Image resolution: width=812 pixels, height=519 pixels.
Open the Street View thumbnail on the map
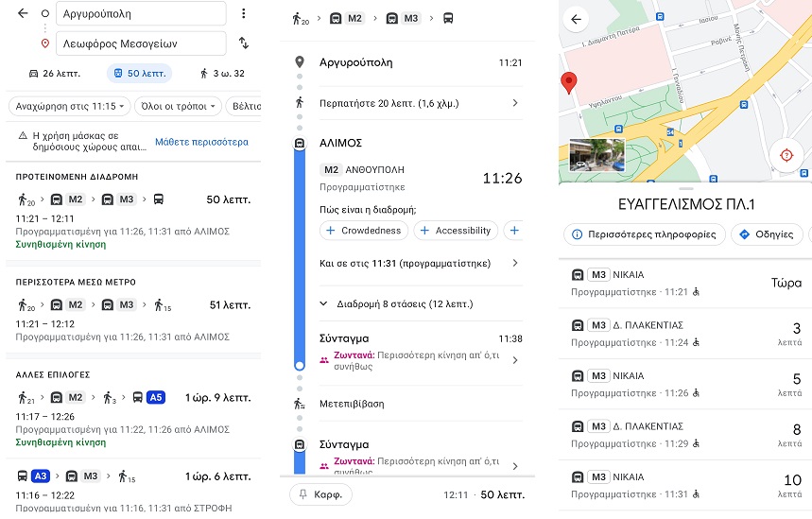(x=596, y=155)
